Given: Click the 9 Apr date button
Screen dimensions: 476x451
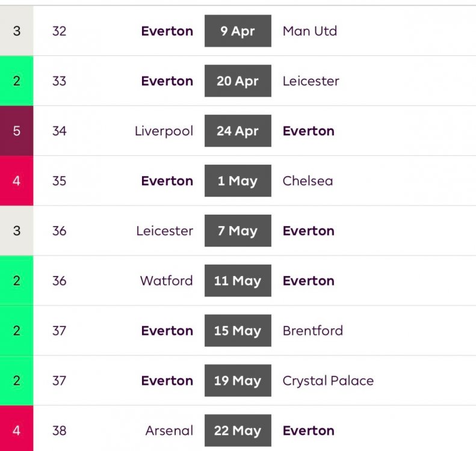Looking at the screenshot, I should (x=238, y=31).
